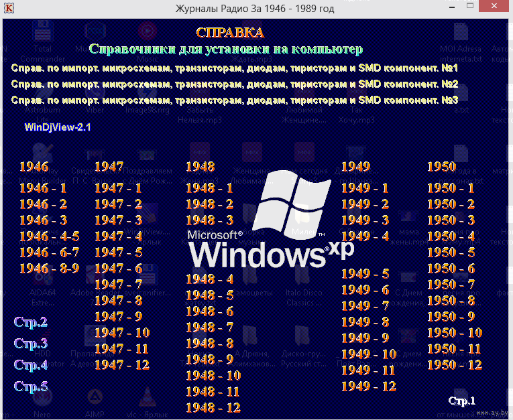Open issue 1948 - 3
The height and width of the screenshot is (420, 513).
click(x=209, y=220)
